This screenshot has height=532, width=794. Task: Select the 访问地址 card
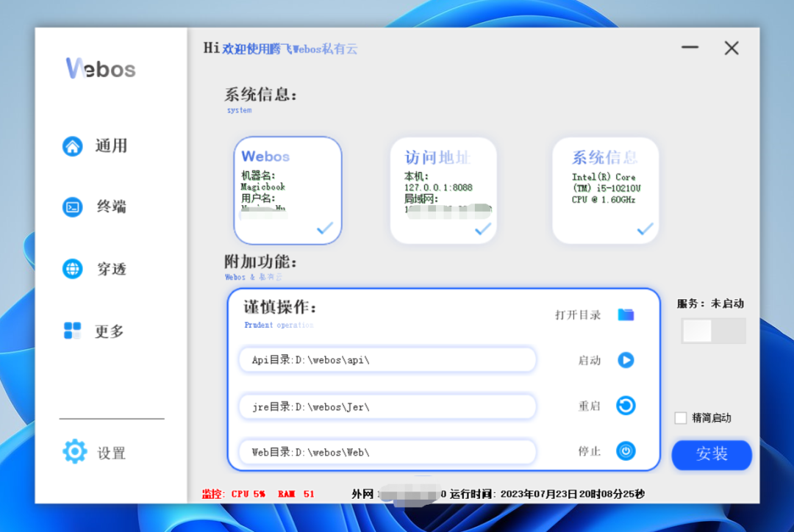pos(443,190)
